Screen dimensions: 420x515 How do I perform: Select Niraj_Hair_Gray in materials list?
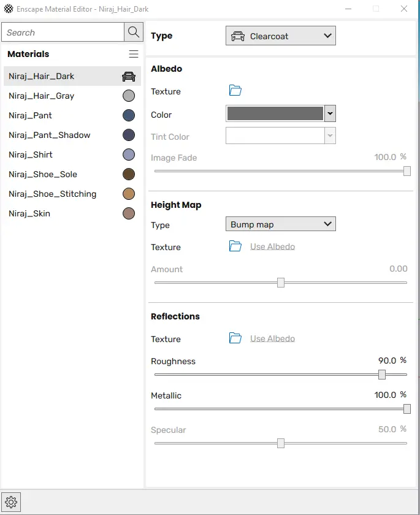[x=42, y=96]
